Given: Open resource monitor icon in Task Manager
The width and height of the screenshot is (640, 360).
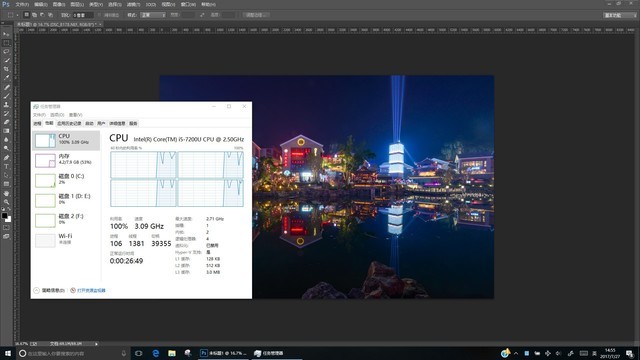Looking at the screenshot, I should pyautogui.click(x=73, y=291).
